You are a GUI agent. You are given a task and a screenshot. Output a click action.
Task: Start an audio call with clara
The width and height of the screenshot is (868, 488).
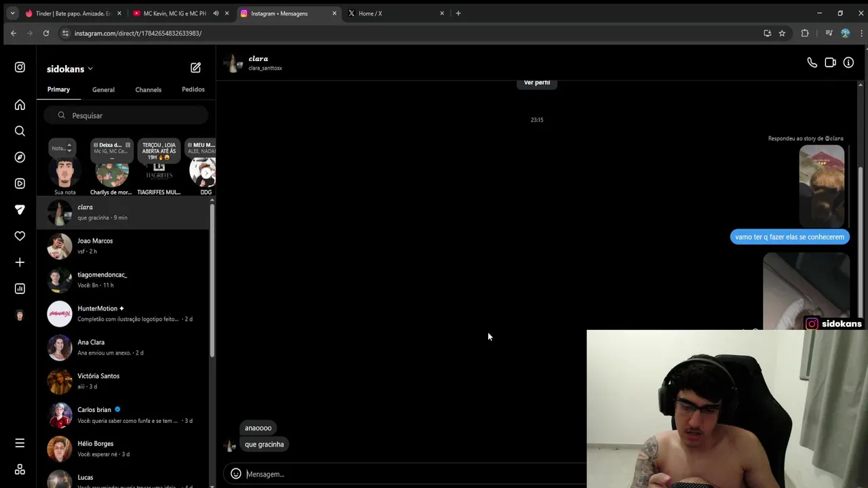point(812,62)
